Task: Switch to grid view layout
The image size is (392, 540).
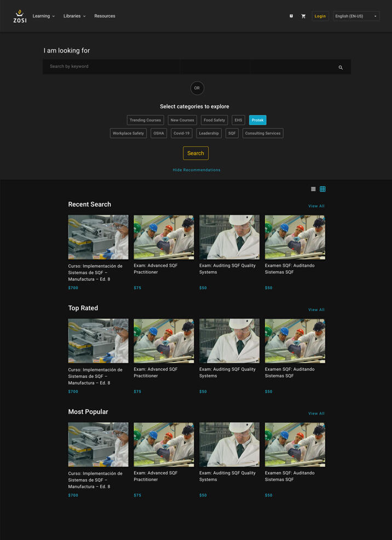Action: (x=322, y=189)
